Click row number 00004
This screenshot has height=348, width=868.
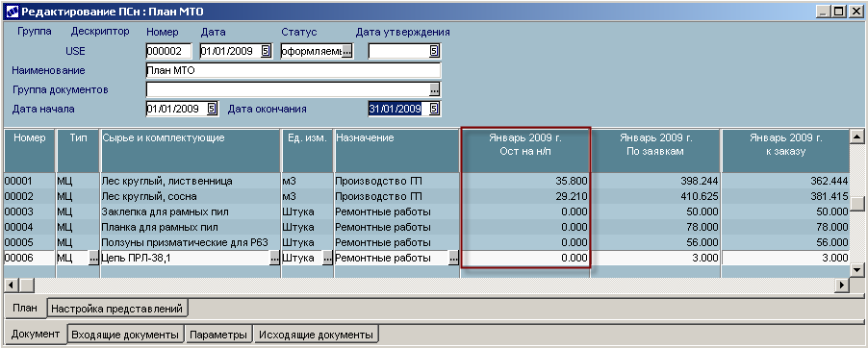19,228
